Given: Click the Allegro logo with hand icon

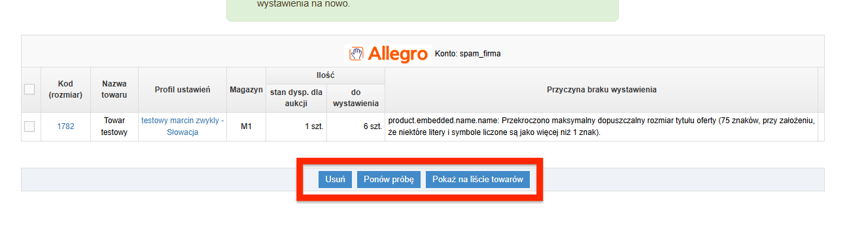Looking at the screenshot, I should point(388,54).
